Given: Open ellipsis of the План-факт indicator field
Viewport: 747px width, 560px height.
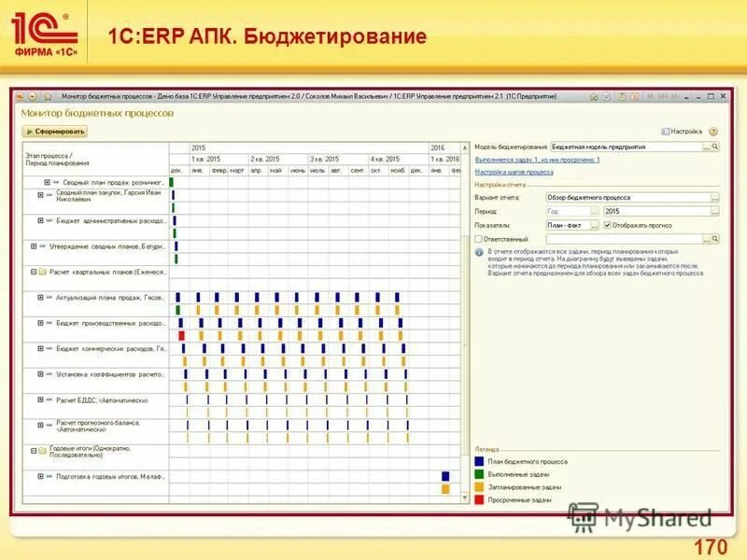Looking at the screenshot, I should pos(595,225).
